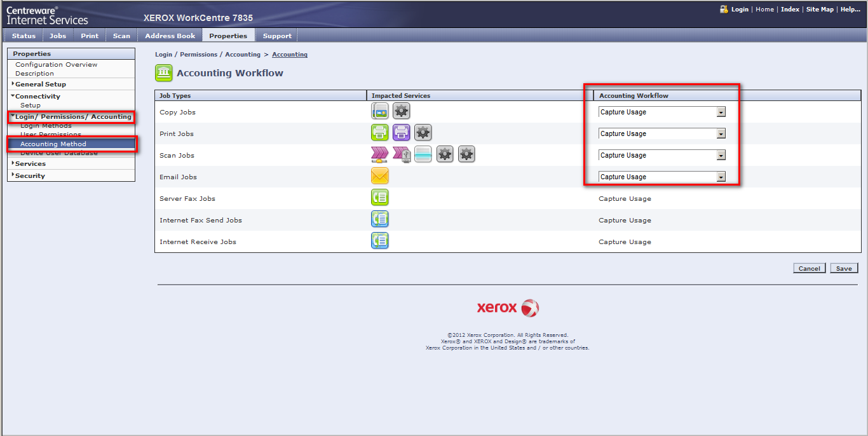Click the gear icon in Copy Jobs row
This screenshot has width=868, height=436.
(401, 111)
